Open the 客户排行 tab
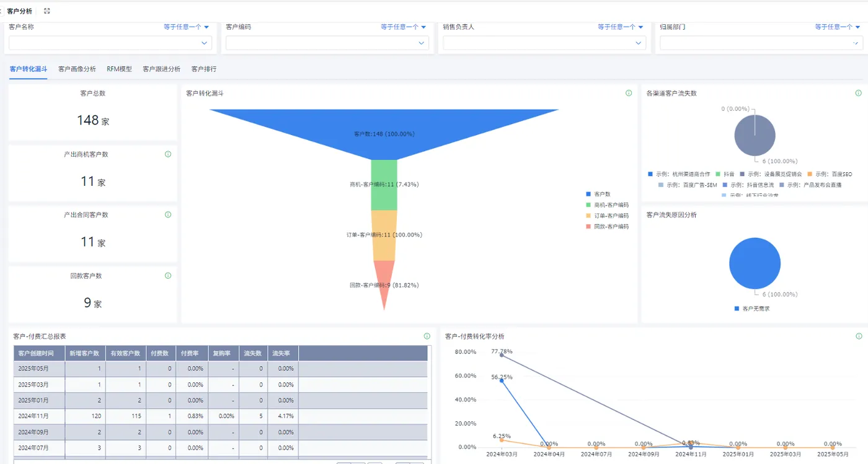The height and width of the screenshot is (464, 868). click(x=204, y=69)
